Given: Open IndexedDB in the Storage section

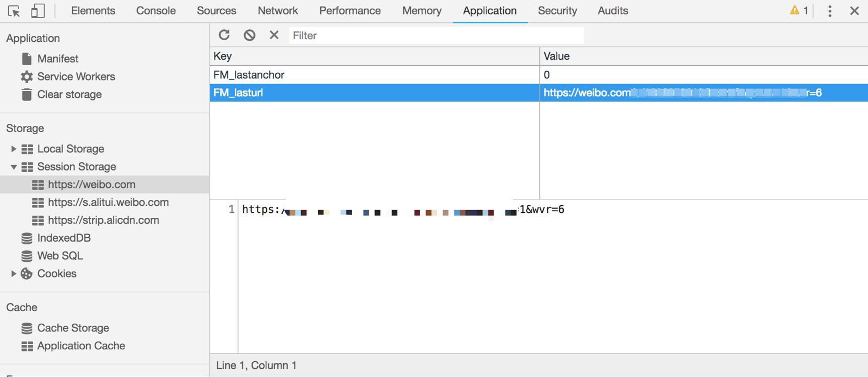Looking at the screenshot, I should tap(64, 238).
